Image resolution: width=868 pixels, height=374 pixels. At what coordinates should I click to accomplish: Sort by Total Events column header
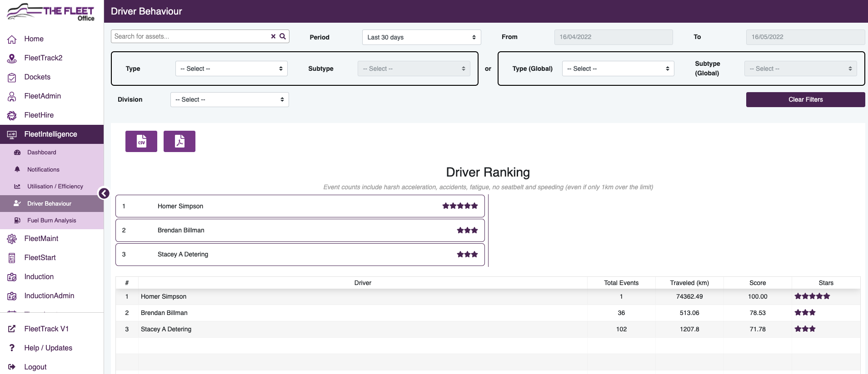[621, 283]
